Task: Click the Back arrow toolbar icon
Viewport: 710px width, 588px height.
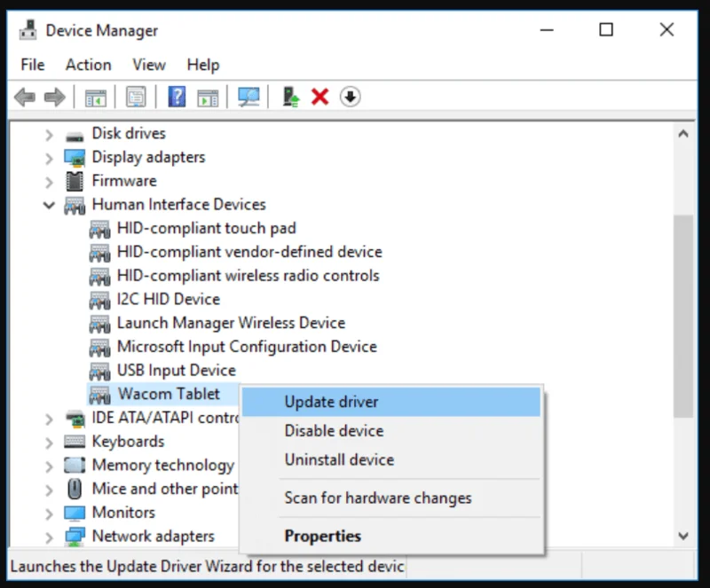Action: pyautogui.click(x=25, y=97)
